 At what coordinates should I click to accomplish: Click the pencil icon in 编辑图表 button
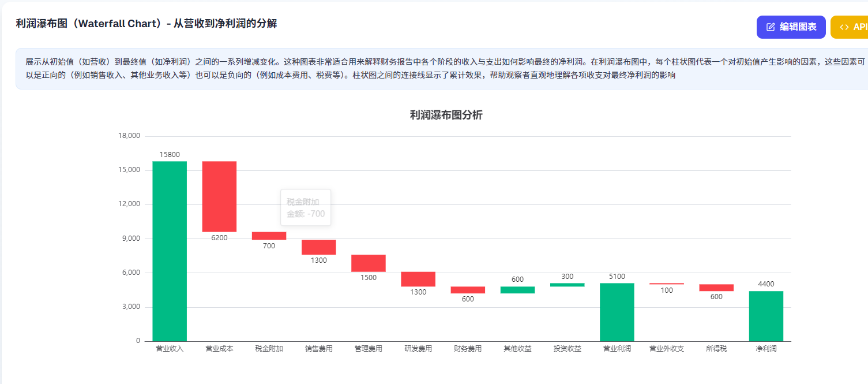(771, 27)
